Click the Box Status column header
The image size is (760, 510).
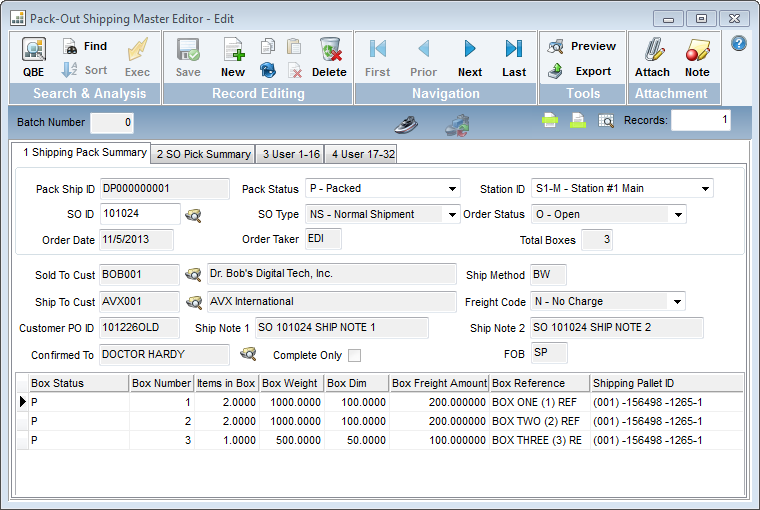tap(79, 383)
